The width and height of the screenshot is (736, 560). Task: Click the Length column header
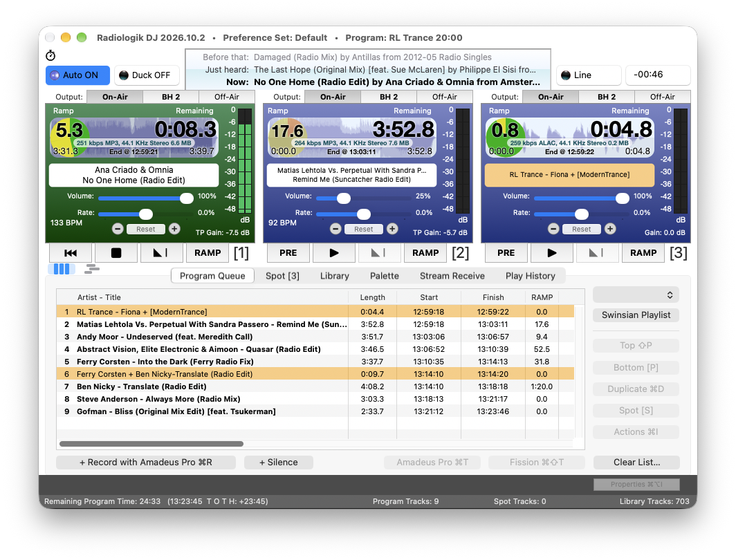coord(372,297)
